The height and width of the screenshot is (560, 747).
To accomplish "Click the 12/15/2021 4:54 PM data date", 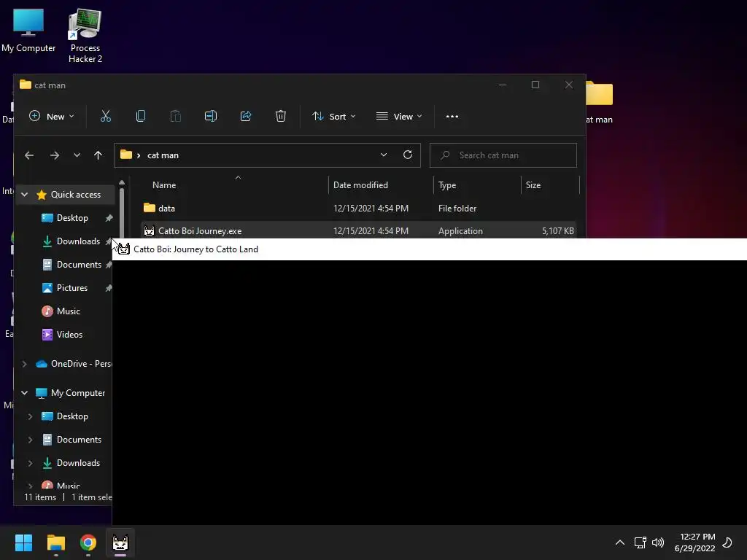I will 371,208.
